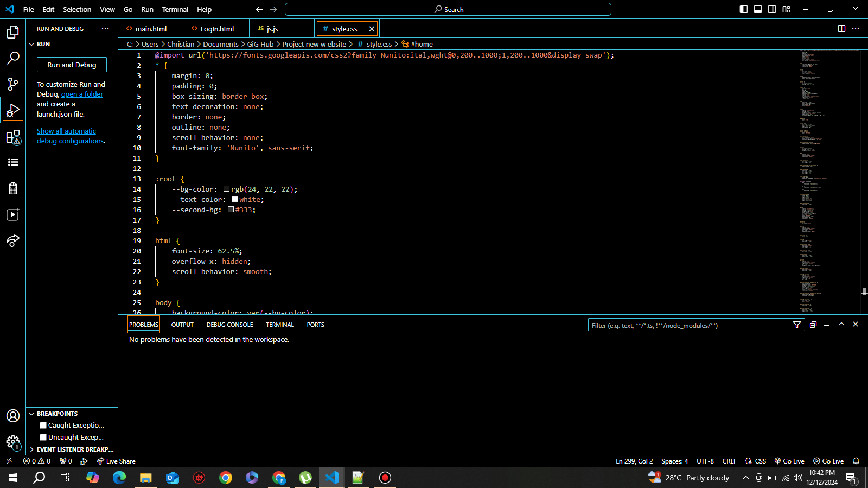Open the Manage gear icon

(x=13, y=442)
